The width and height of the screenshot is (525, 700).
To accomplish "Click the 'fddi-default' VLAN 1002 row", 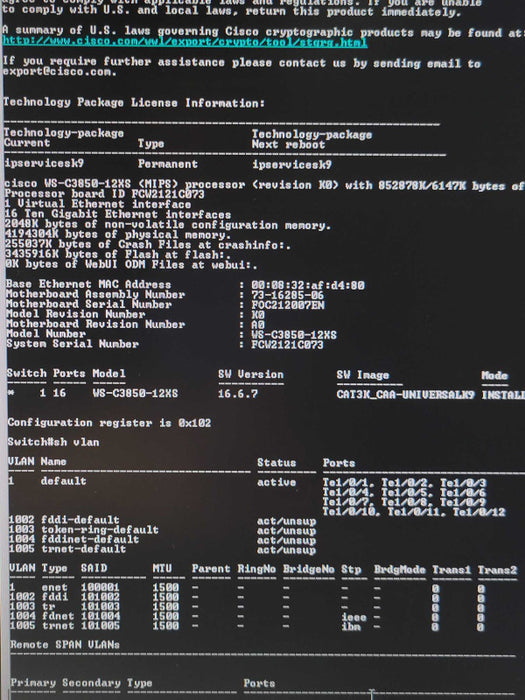I will pos(162,521).
